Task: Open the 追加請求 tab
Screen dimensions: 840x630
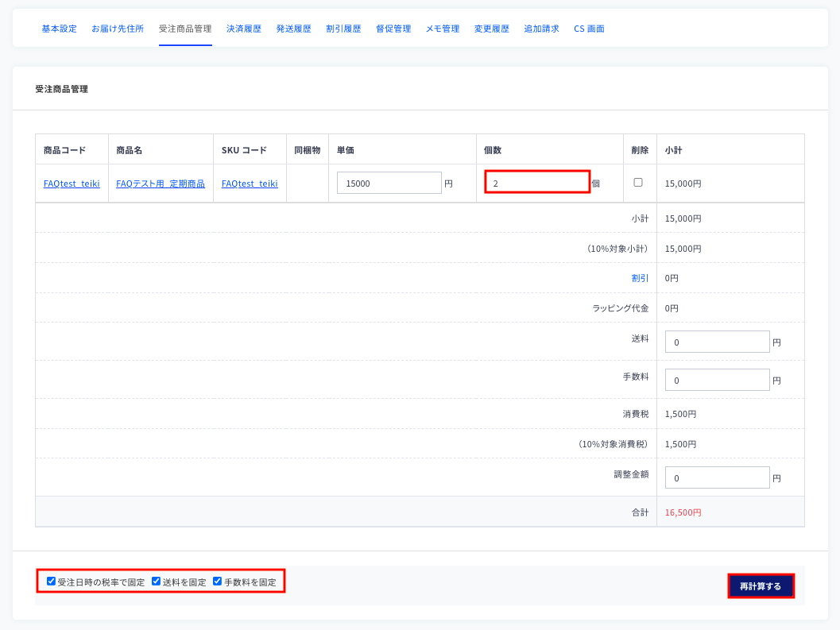Action: (x=542, y=29)
